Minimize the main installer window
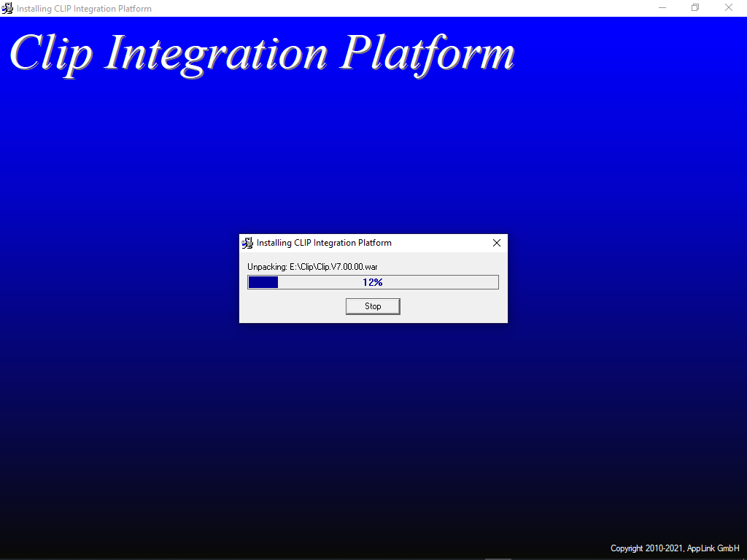 point(662,7)
